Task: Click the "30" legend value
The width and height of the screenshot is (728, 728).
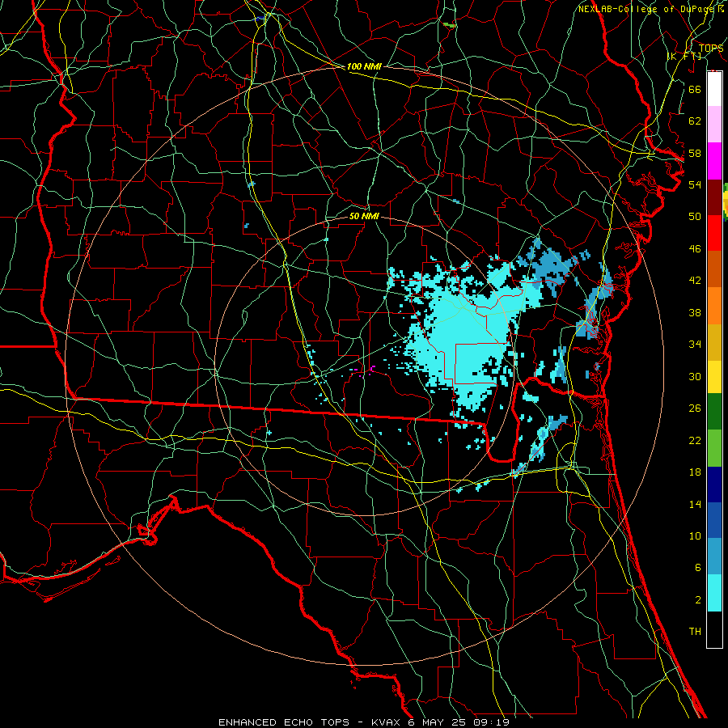Action: 695,376
